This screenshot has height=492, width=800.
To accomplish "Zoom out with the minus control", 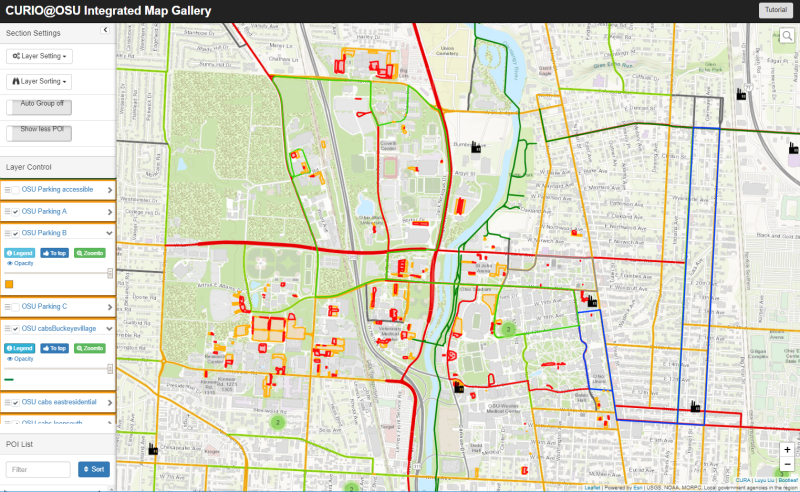I will (787, 464).
